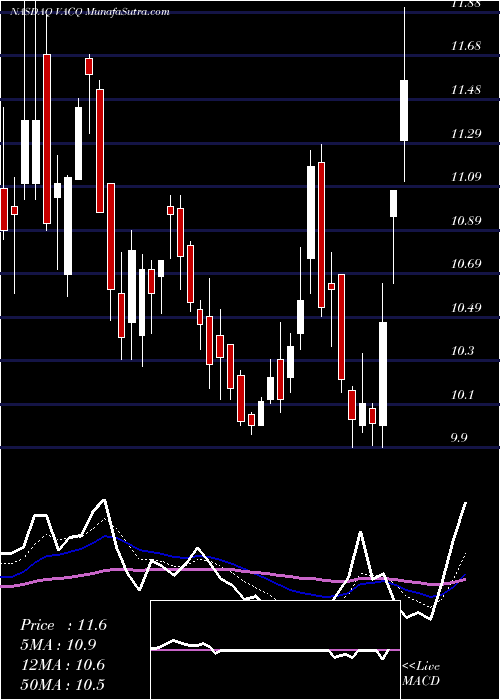
Task: Click the latest white candlestick near 11.48
Action: click(404, 110)
